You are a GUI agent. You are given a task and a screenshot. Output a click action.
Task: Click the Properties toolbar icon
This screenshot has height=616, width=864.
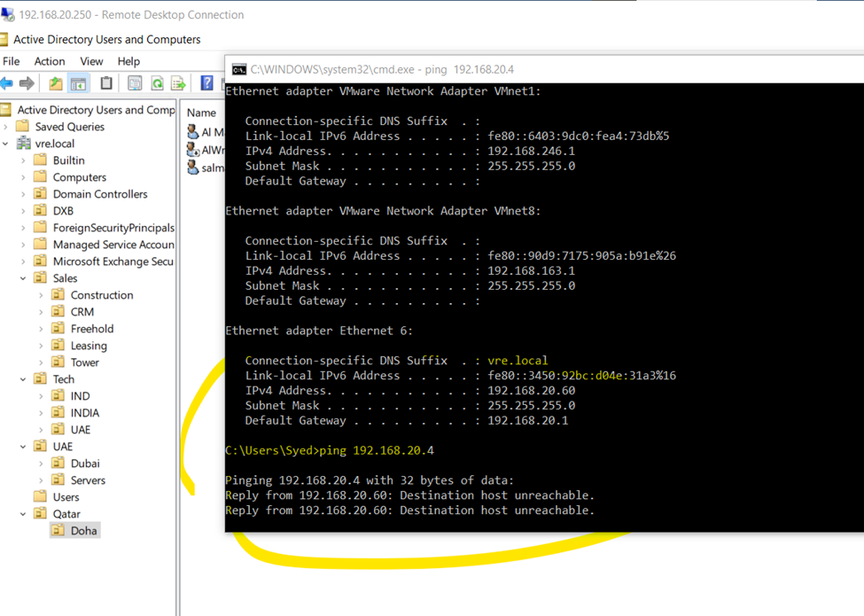[x=135, y=83]
